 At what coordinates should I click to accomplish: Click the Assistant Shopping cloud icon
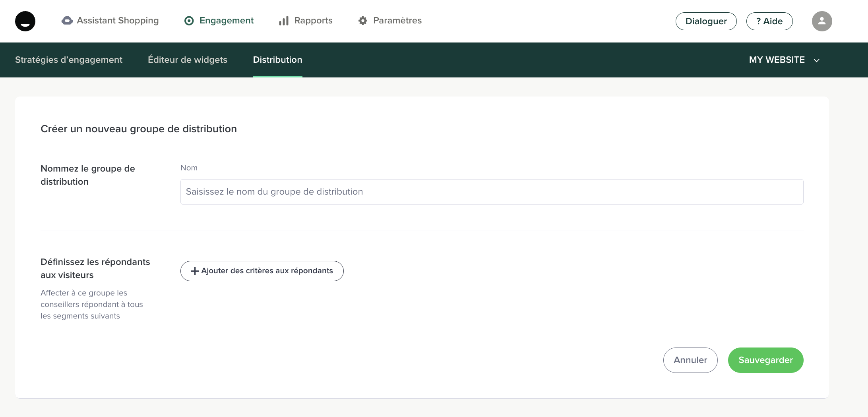point(67,21)
